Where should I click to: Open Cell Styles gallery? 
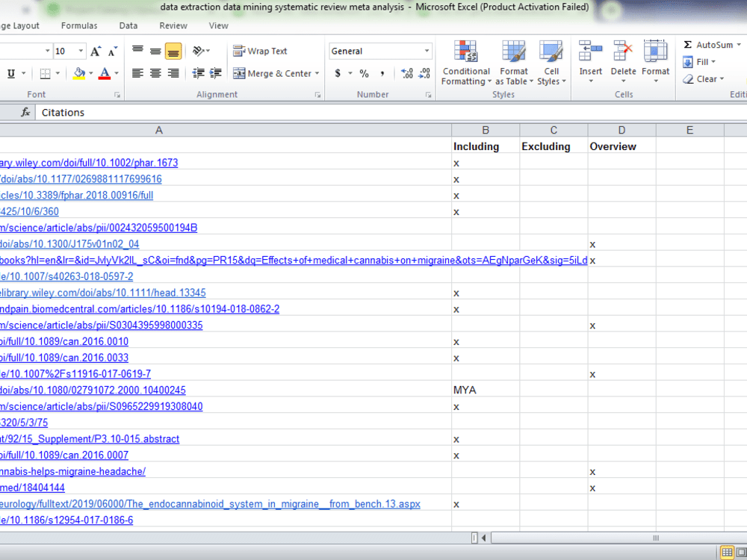pos(551,63)
